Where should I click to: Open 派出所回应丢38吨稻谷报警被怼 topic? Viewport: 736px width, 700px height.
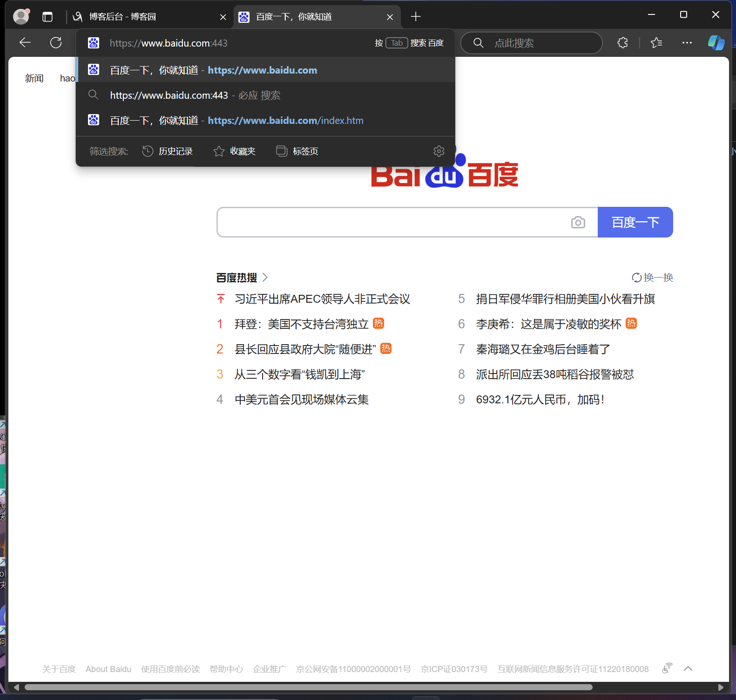coord(555,374)
